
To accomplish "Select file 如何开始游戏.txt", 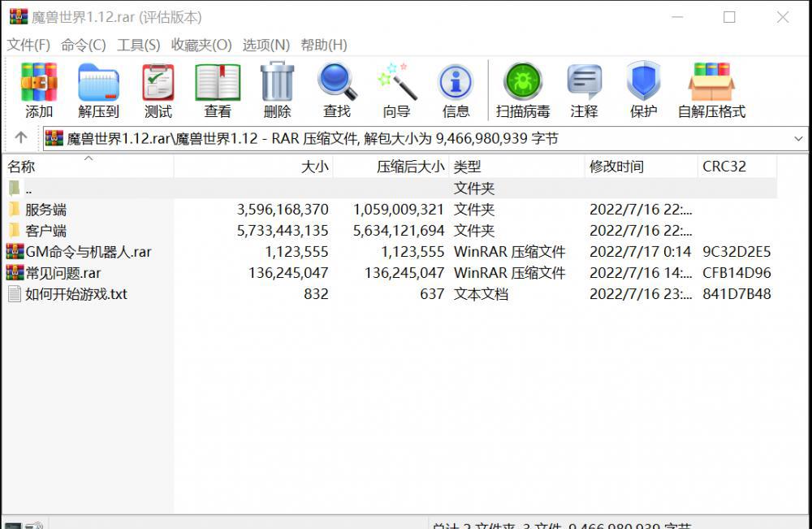I will pyautogui.click(x=76, y=294).
